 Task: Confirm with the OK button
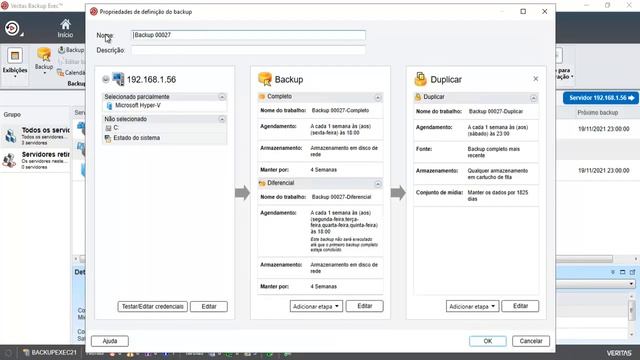coord(488,341)
